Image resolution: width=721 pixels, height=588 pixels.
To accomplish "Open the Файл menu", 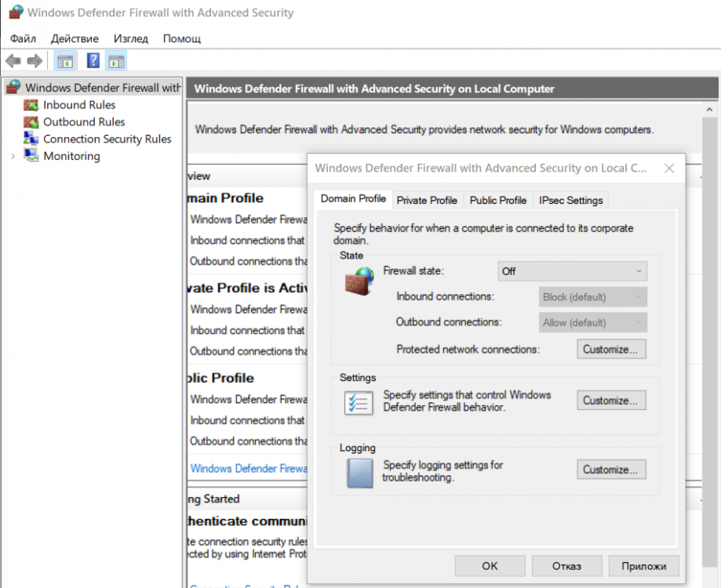I will [23, 38].
